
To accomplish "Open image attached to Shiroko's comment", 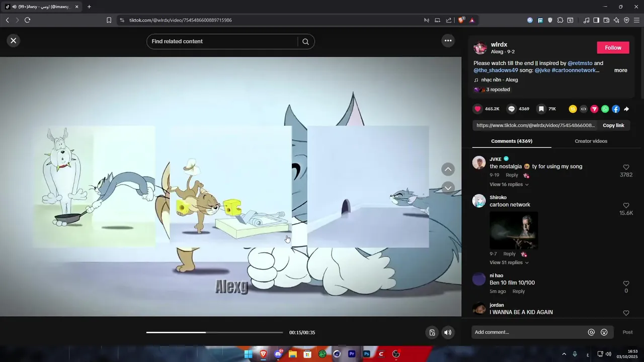I will click(x=514, y=230).
